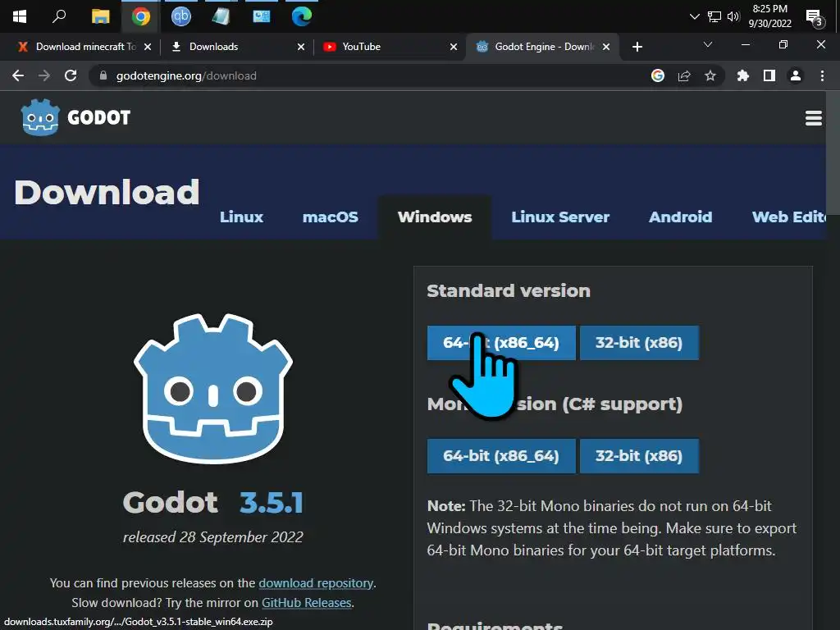This screenshot has height=630, width=840.
Task: Click the address bar URL
Action: (x=186, y=76)
